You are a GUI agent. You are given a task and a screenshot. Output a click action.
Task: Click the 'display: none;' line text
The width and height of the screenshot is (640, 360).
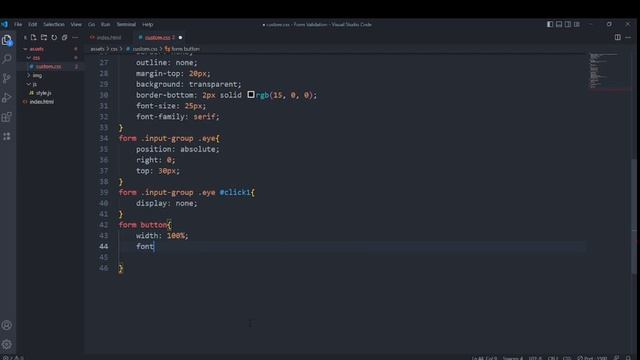(x=167, y=203)
